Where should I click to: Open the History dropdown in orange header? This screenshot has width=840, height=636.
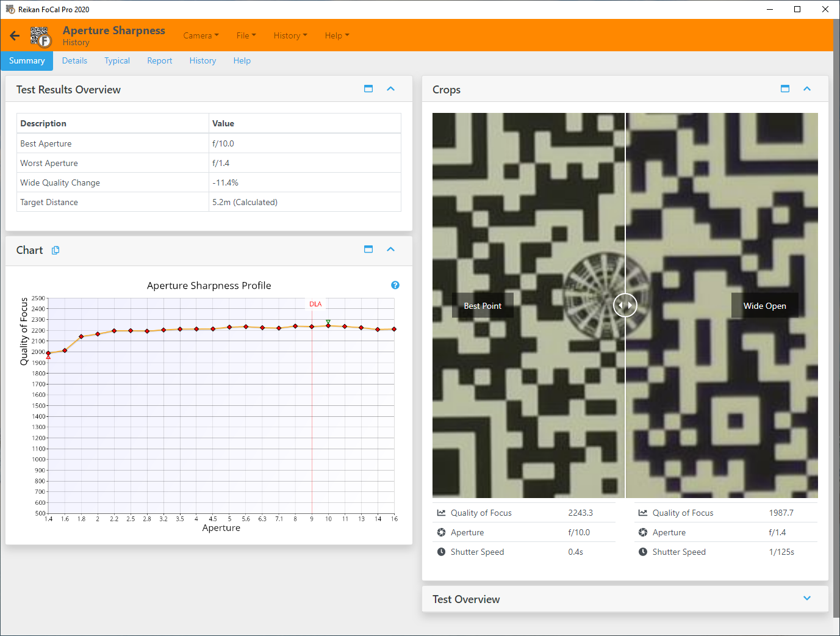(x=290, y=35)
